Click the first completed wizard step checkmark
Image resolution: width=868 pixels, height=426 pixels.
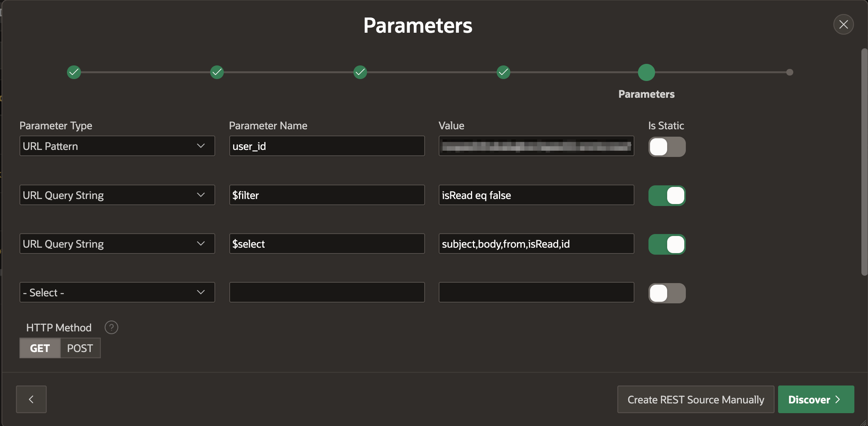tap(74, 72)
